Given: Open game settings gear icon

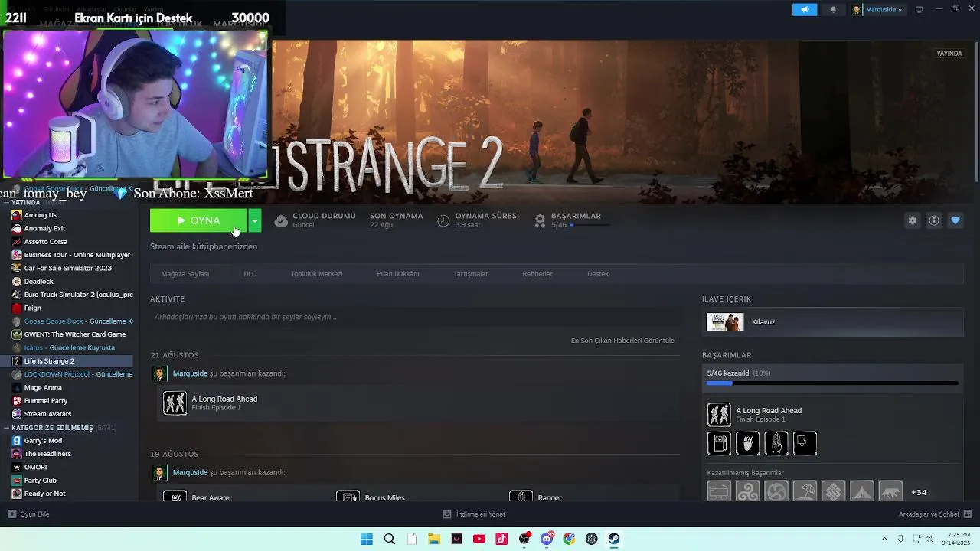Looking at the screenshot, I should [x=913, y=220].
